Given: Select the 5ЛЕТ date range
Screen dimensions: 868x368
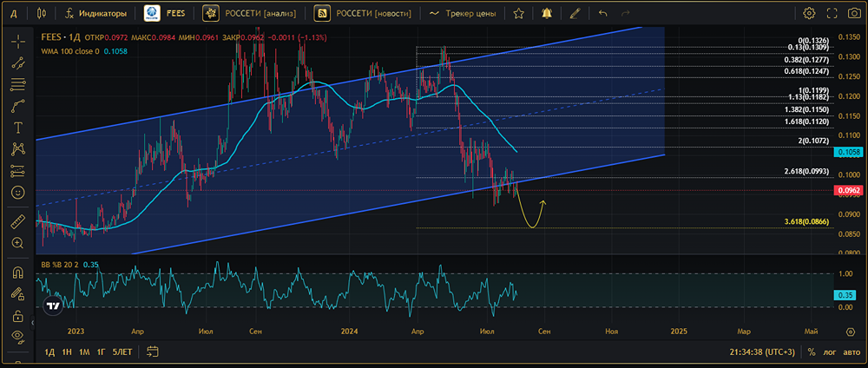Looking at the screenshot, I should [x=122, y=352].
